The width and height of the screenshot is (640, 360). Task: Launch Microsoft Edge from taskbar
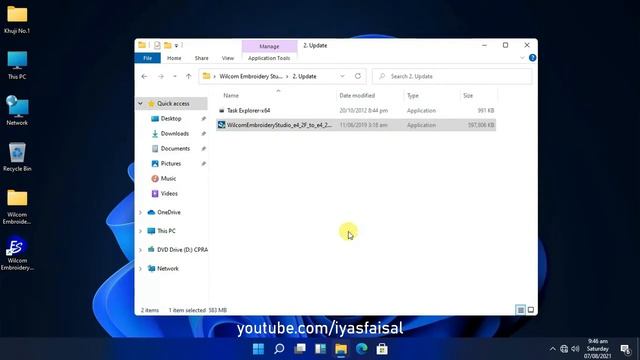click(x=362, y=349)
